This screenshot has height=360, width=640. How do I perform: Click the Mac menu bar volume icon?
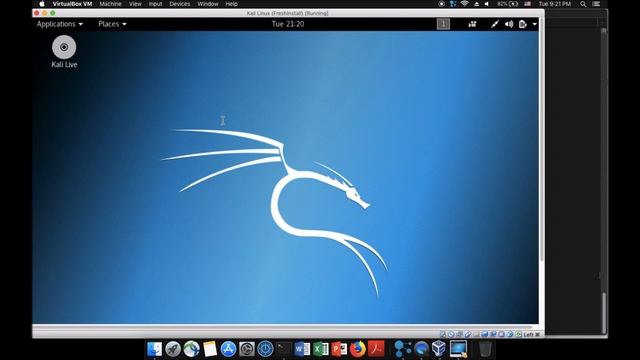pos(487,4)
